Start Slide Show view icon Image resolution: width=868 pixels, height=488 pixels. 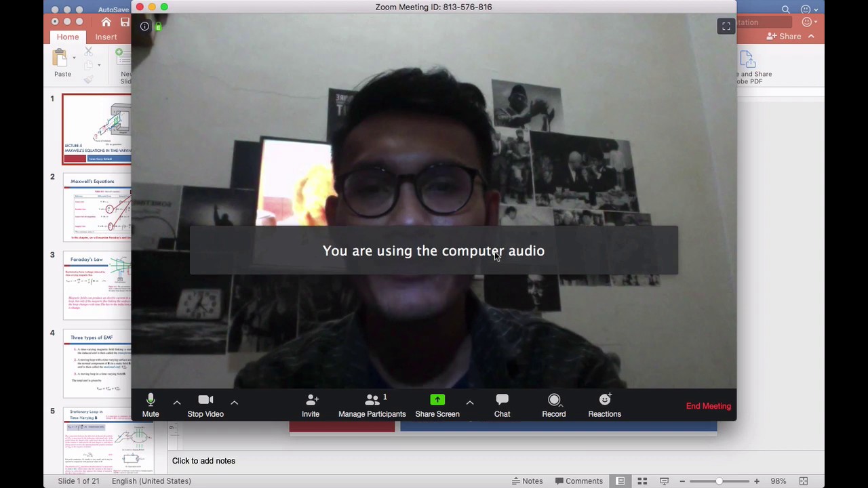[664, 481]
